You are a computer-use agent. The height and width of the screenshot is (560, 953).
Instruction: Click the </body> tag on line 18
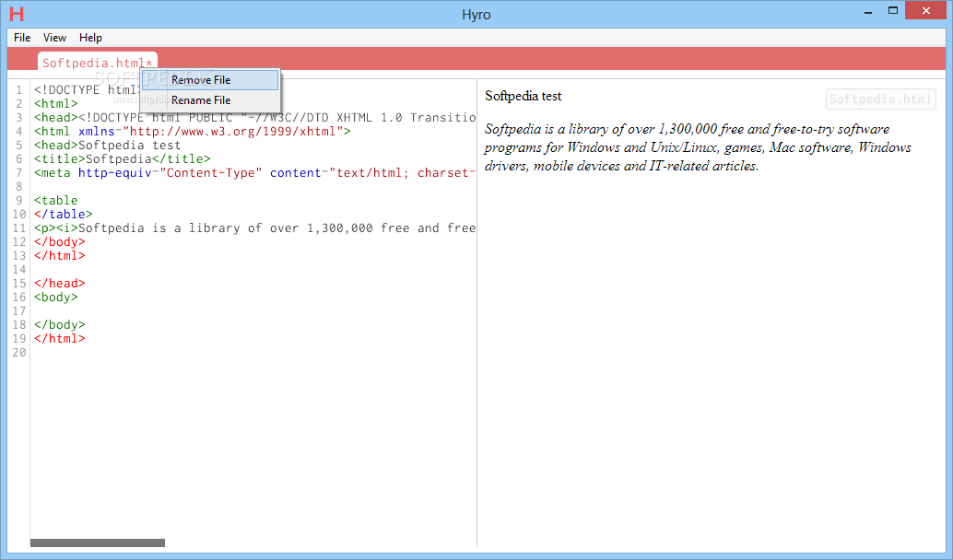pos(60,325)
